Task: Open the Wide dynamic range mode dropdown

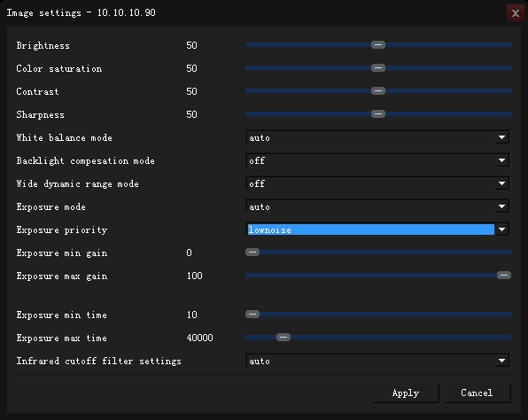Action: pyautogui.click(x=377, y=183)
